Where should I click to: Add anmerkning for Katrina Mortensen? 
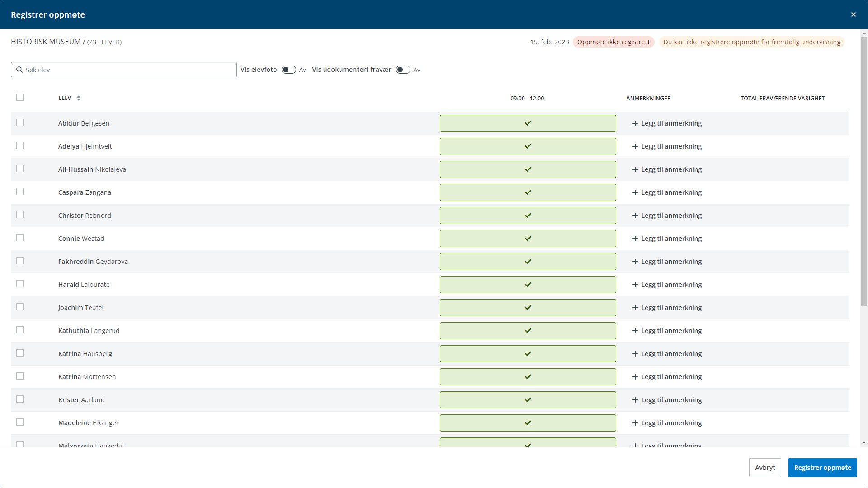(x=667, y=377)
